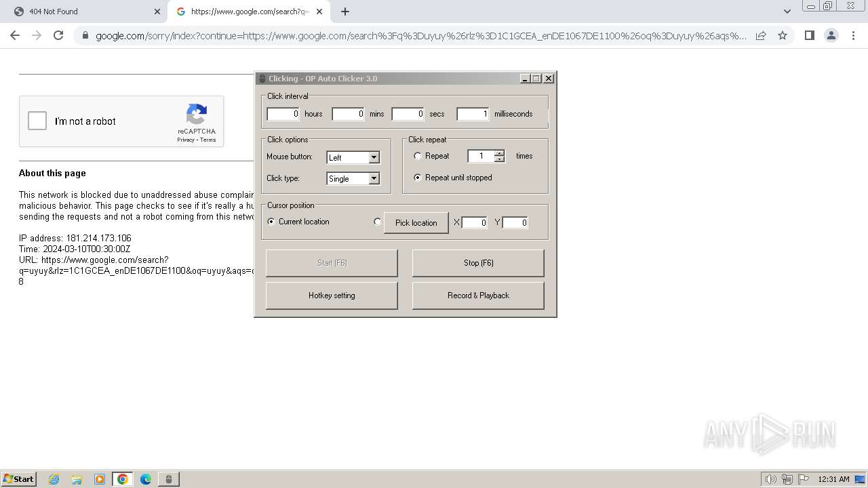Open Hotkey setting
Viewport: 868px width, 488px height.
[x=332, y=296]
